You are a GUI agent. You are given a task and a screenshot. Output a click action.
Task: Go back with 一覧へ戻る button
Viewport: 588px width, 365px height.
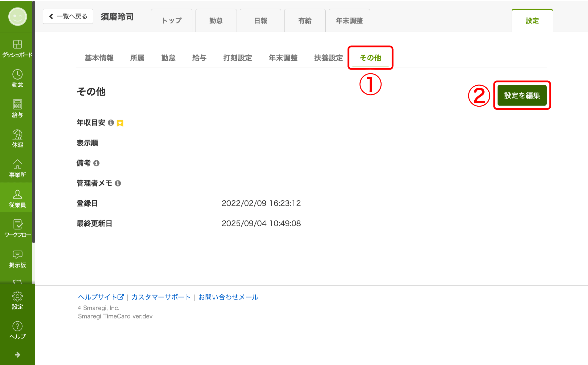[x=68, y=16]
